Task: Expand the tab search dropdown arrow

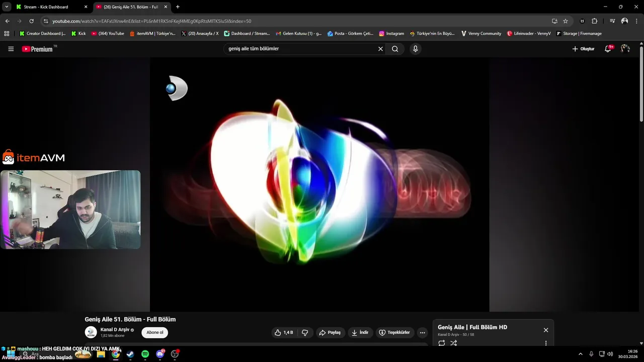Action: (x=7, y=7)
